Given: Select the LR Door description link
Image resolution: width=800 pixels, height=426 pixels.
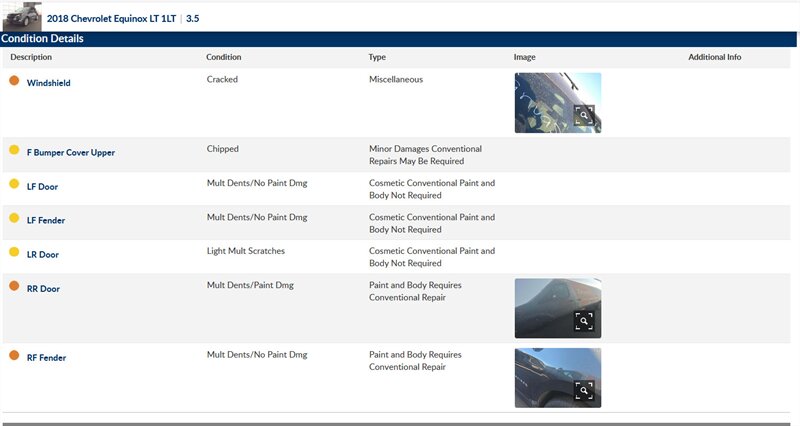Looking at the screenshot, I should (x=45, y=255).
